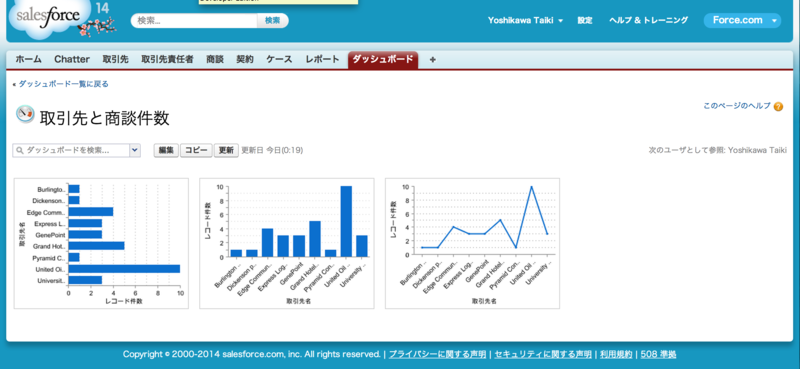
Task: Click 取引先と商談件数 dashboard title
Action: pyautogui.click(x=105, y=118)
